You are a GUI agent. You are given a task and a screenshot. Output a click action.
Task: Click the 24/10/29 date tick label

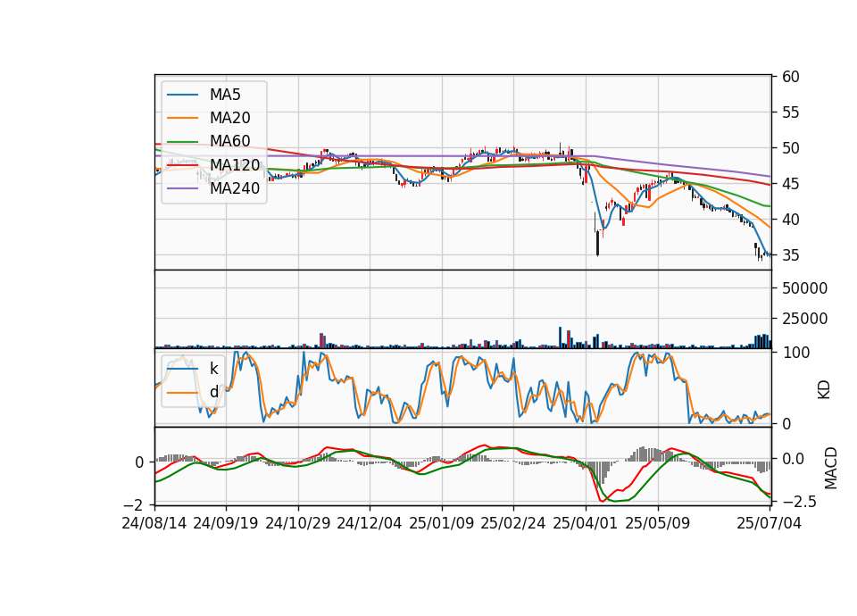pyautogui.click(x=298, y=523)
